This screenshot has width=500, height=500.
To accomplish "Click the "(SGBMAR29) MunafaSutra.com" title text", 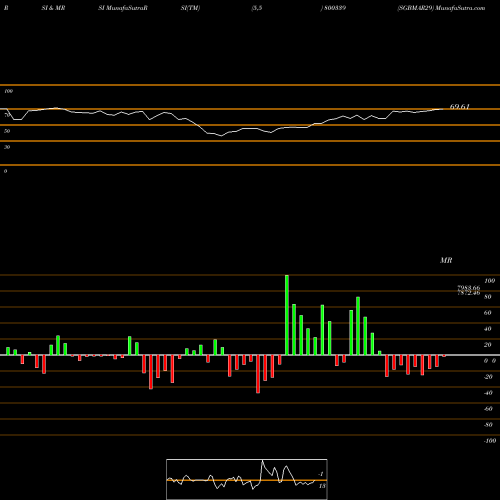I will point(441,8).
